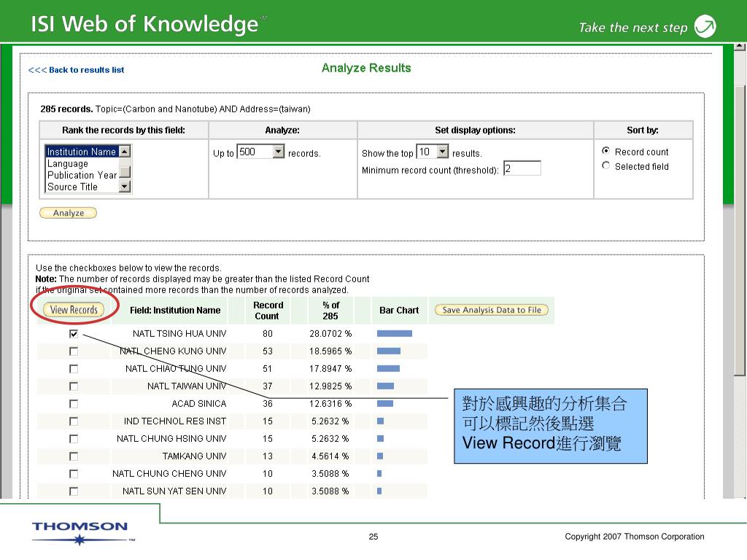Select Source Title in the rank field list
This screenshot has height=560, width=747.
point(72,187)
